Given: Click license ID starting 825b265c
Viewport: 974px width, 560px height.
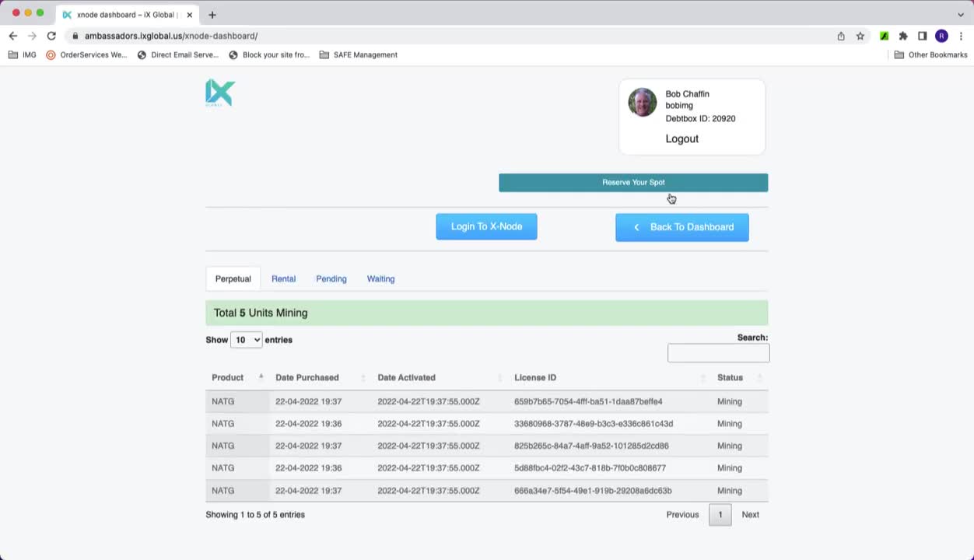Looking at the screenshot, I should coord(591,446).
